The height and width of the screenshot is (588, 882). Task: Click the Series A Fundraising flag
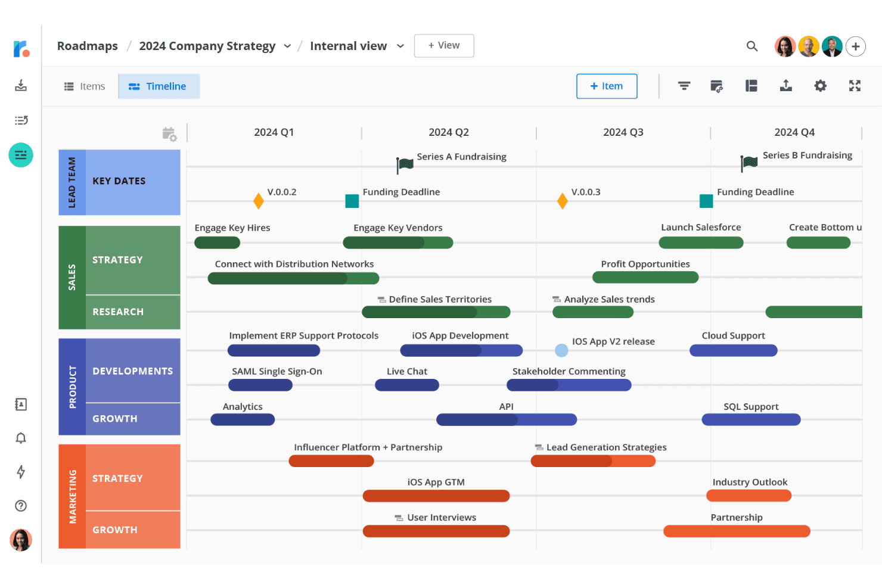pos(405,164)
